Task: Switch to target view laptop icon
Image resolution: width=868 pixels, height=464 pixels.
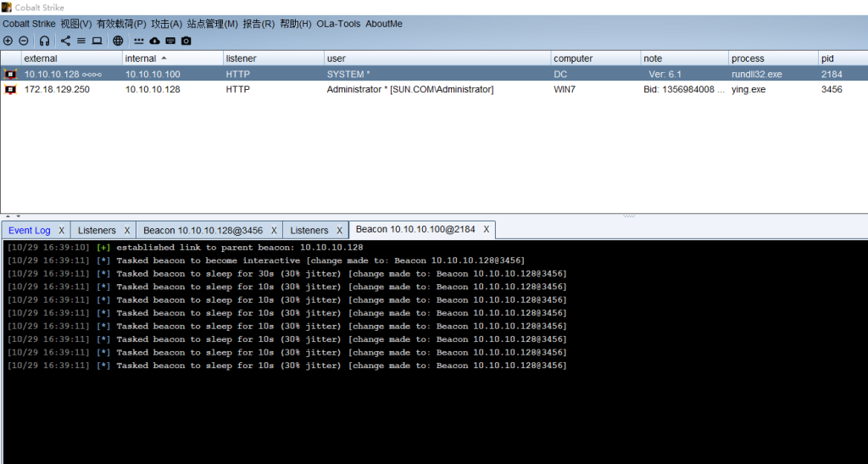Action: coord(97,41)
